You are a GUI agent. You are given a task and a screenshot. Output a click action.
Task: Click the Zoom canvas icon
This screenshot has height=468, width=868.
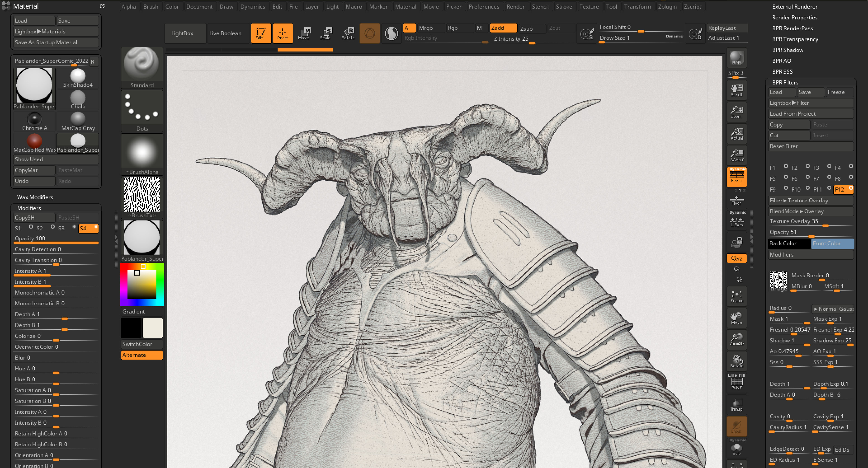click(x=737, y=112)
